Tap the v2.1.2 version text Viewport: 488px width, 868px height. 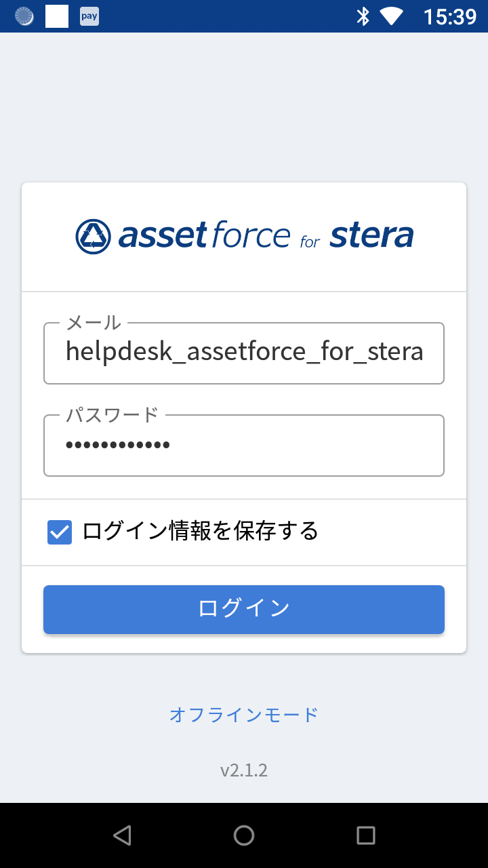[x=244, y=770]
